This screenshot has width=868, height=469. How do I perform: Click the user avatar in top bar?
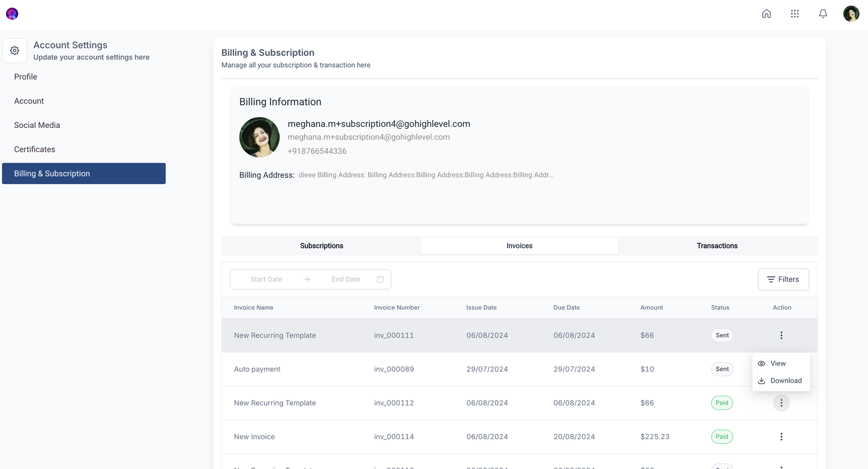(851, 14)
